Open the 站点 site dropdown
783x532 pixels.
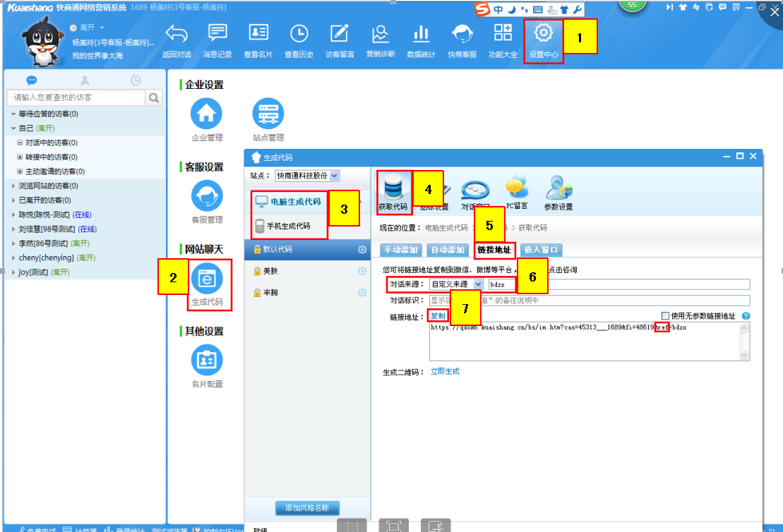point(334,176)
